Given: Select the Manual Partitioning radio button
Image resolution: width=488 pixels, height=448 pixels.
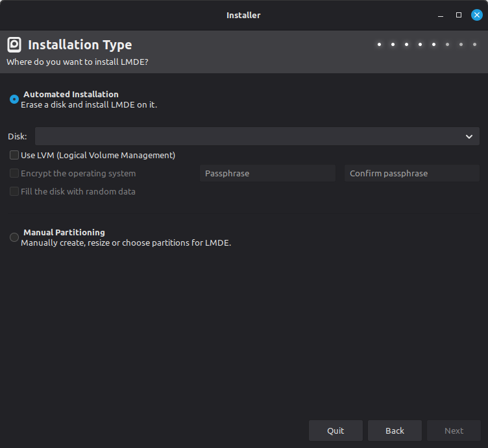Looking at the screenshot, I should (x=14, y=237).
